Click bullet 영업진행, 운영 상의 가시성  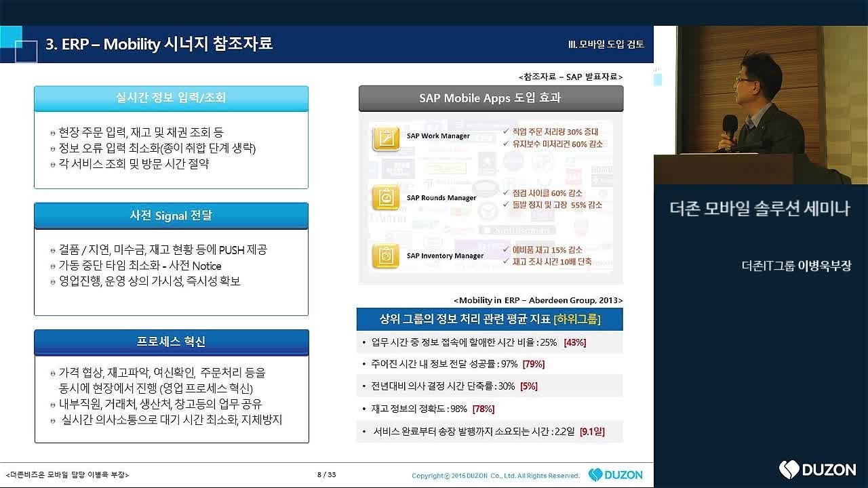point(145,281)
